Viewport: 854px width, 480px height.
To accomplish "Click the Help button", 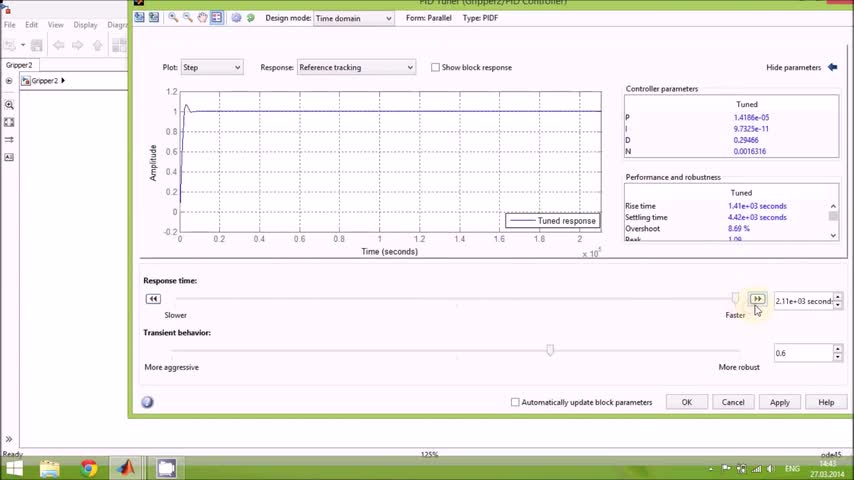I will tap(826, 402).
